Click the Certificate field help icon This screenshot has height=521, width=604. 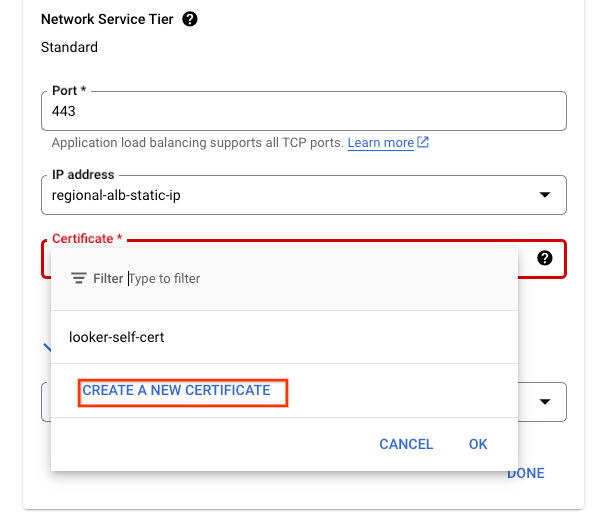544,258
